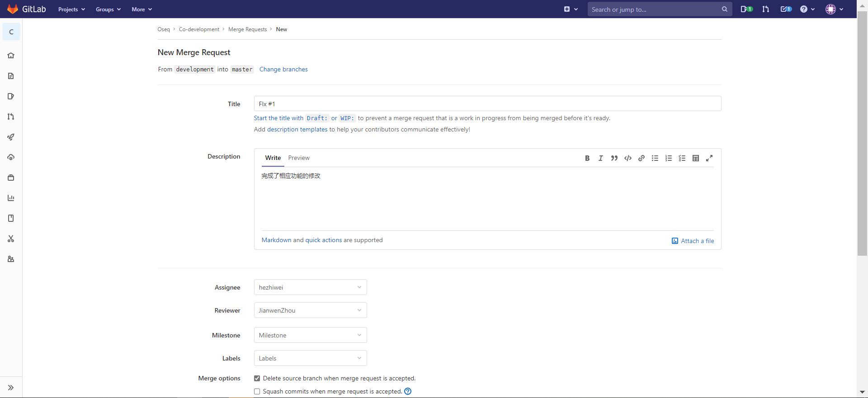868x398 pixels.
Task: Toggle full screen editor mode
Action: point(709,158)
